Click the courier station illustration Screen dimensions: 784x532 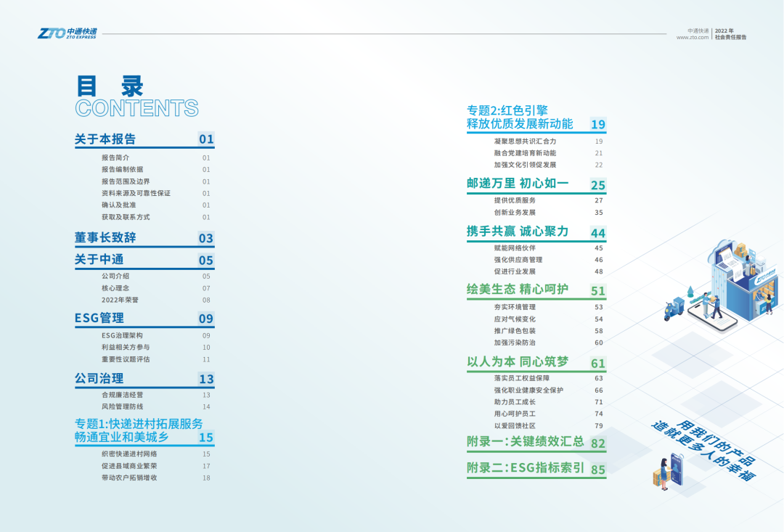[x=722, y=285]
